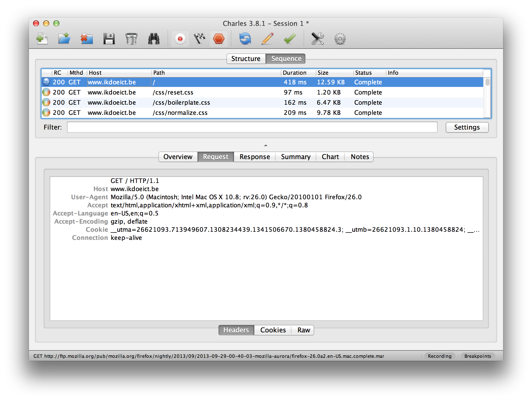The image size is (532, 401).
Task: Compose a request with the pencil icon
Action: [x=267, y=39]
